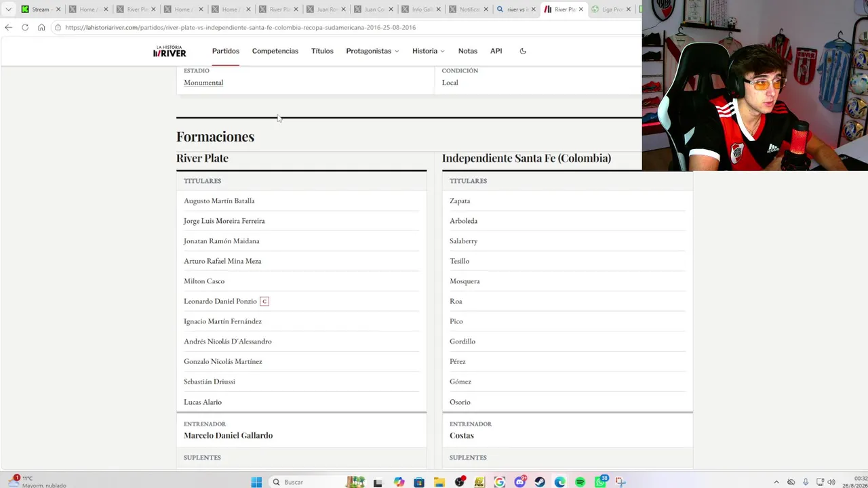
Task: Open Google Chrome from the taskbar
Action: pyautogui.click(x=500, y=482)
